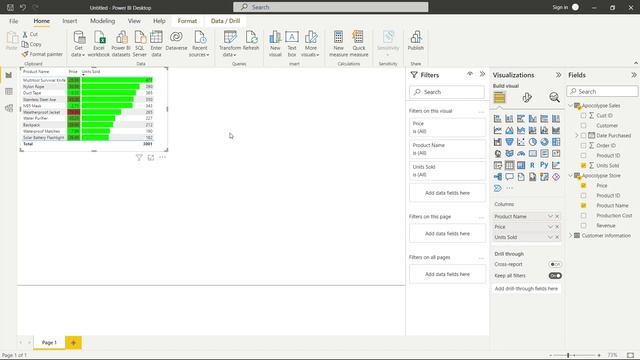Switch to the View ribbon tab

tap(134, 21)
